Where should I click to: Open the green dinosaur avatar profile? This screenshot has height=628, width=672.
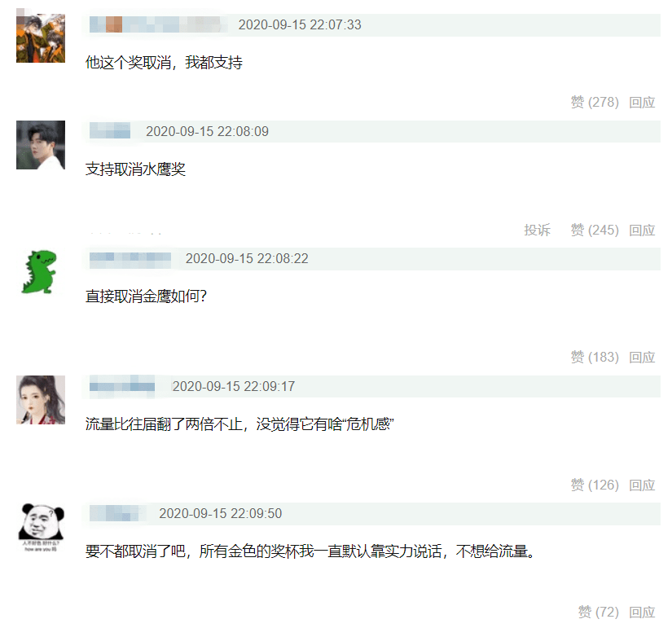tap(40, 272)
